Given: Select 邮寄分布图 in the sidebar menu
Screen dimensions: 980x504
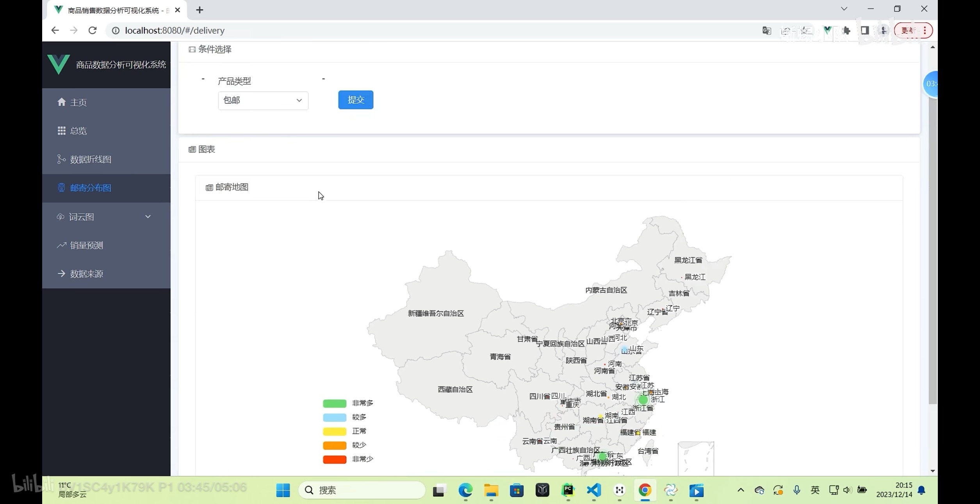Looking at the screenshot, I should point(91,188).
